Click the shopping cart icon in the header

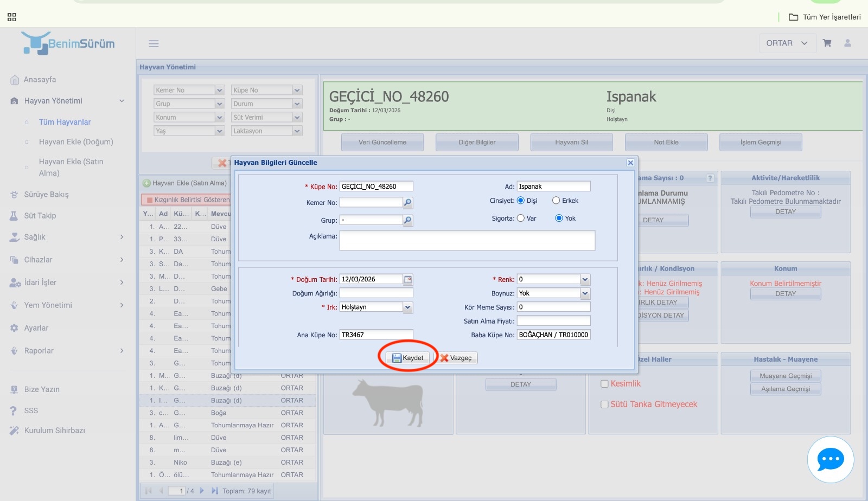827,43
